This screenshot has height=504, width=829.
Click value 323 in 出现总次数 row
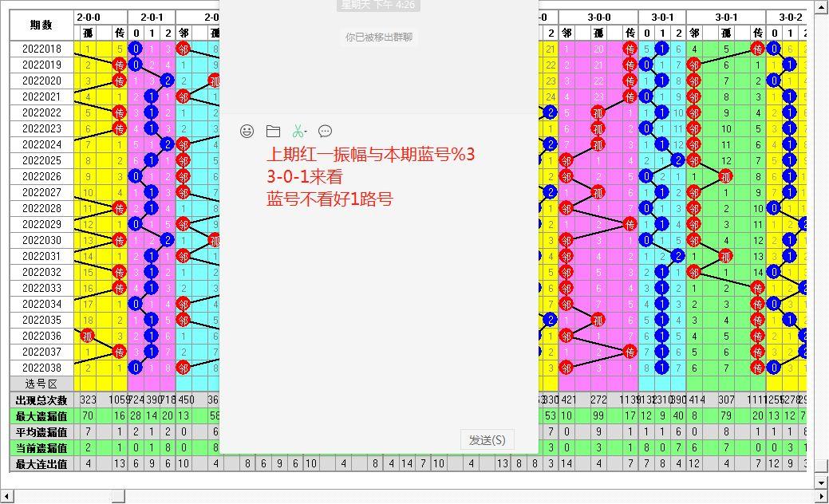[x=88, y=400]
